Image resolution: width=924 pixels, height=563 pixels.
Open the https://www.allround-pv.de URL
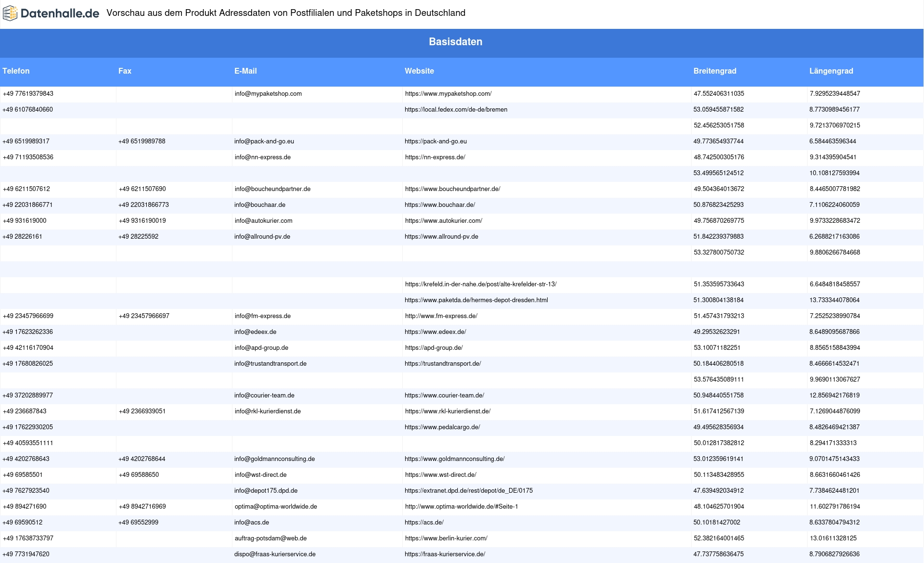click(441, 237)
